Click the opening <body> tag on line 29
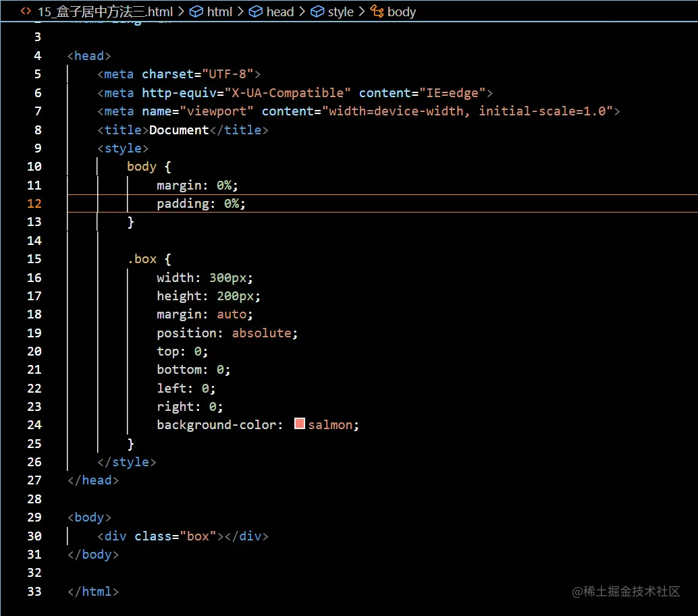The image size is (698, 616). coord(89,517)
